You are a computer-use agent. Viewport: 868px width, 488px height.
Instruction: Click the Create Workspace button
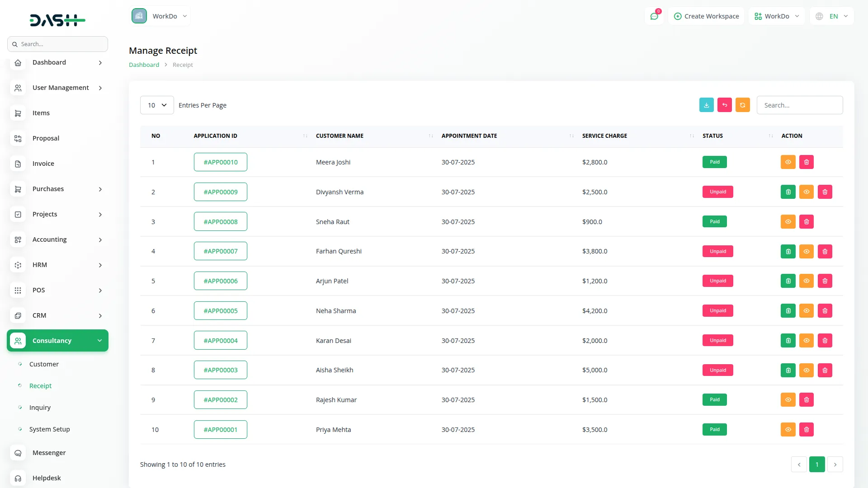click(x=706, y=16)
